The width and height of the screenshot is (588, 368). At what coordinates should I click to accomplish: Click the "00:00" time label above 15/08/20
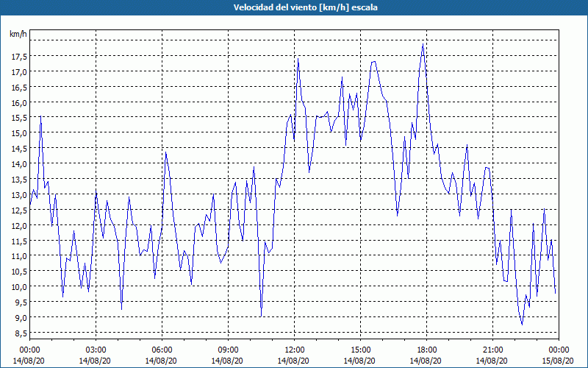(559, 350)
